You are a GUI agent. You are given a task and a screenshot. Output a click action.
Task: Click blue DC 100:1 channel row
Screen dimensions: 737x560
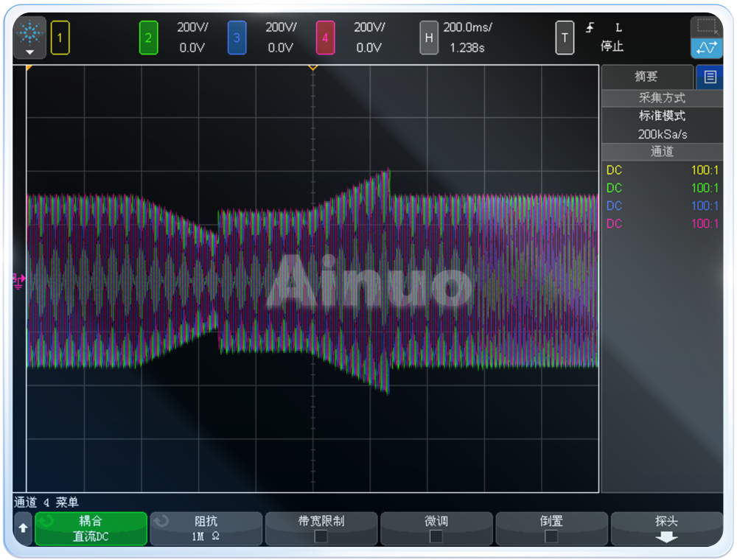click(663, 206)
